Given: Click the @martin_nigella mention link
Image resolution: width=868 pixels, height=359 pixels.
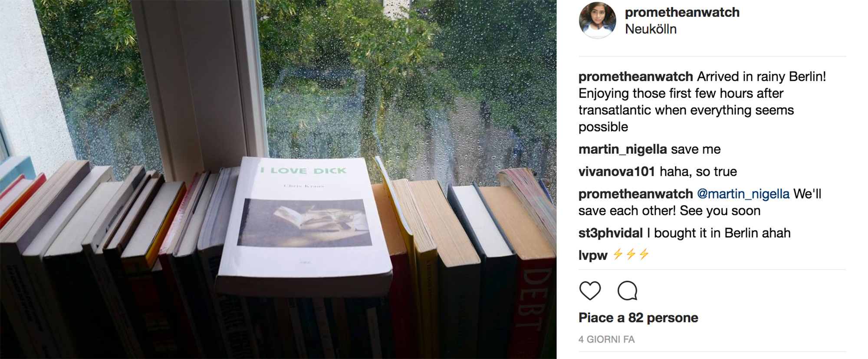Looking at the screenshot, I should (743, 194).
